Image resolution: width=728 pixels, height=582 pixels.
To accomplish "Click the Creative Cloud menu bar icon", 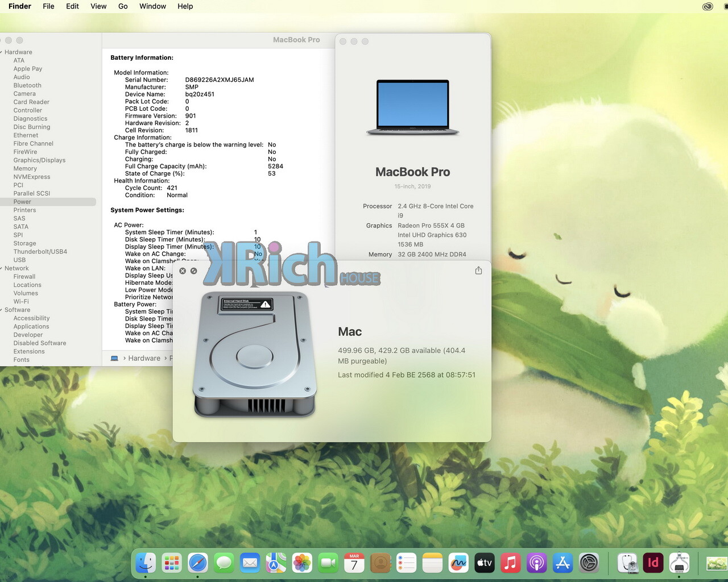I will pos(708,6).
